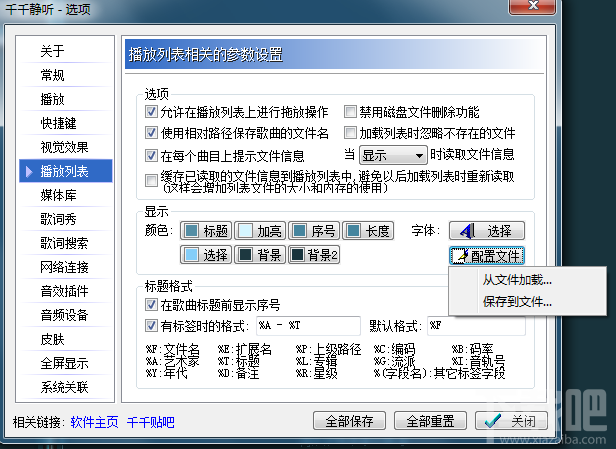Pick the 序号 color swatch

pos(314,231)
